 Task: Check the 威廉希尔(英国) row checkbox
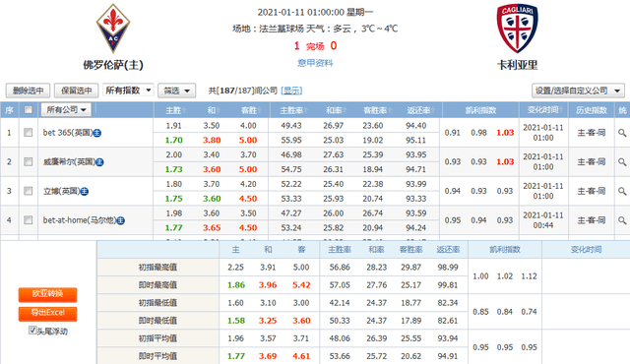(29, 161)
